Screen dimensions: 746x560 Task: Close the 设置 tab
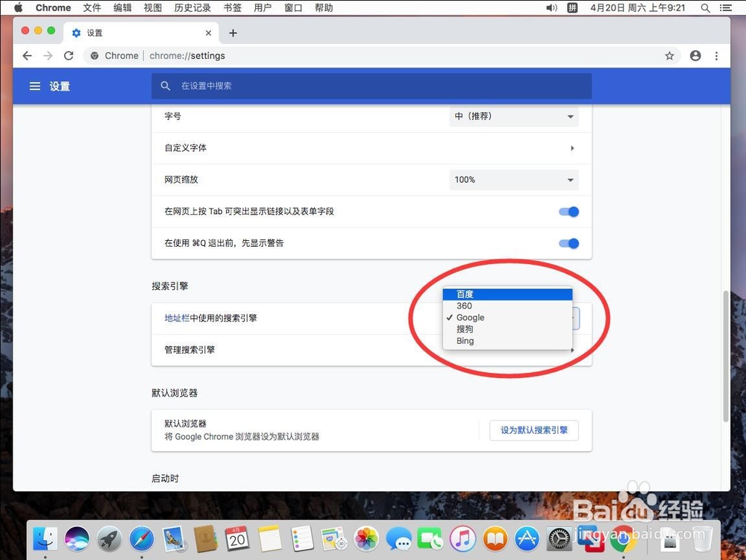(208, 33)
